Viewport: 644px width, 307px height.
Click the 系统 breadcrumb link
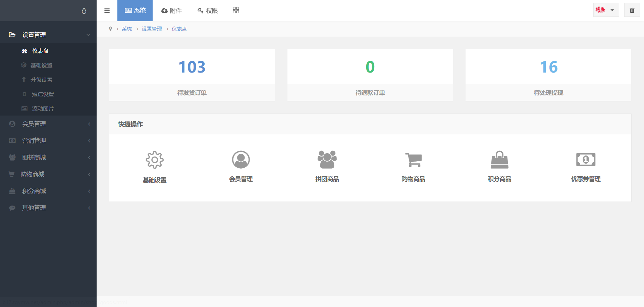(127, 29)
